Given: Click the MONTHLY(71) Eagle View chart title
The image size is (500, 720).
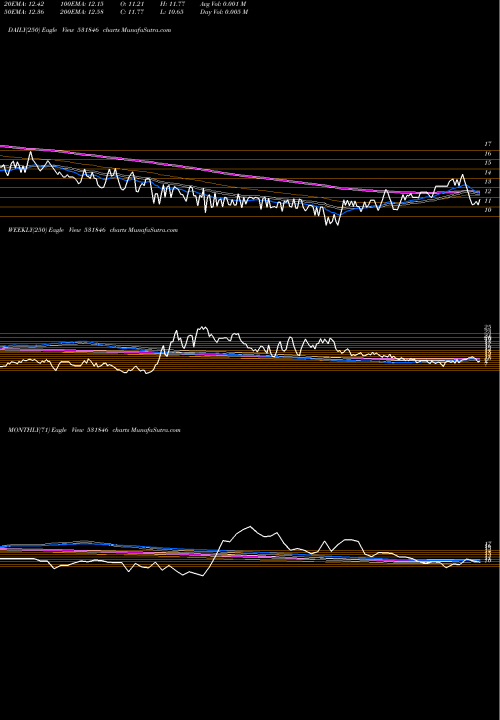Looking at the screenshot, I should point(94,430).
